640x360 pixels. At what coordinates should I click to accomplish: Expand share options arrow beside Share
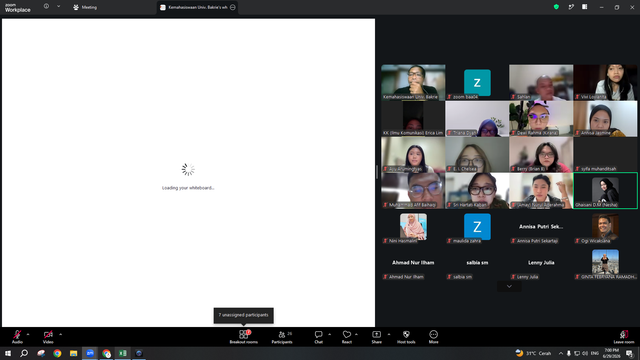389,334
